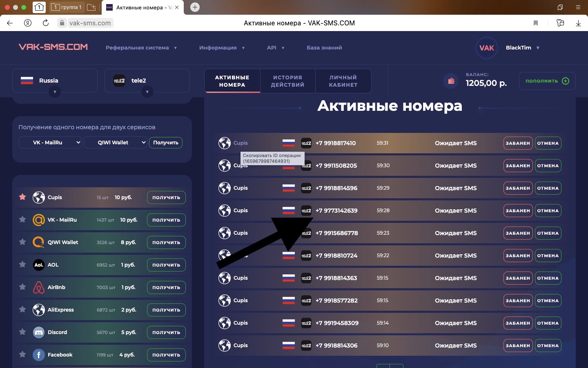Toggle favorite star for AOL service
The width and height of the screenshot is (588, 368).
pos(22,265)
